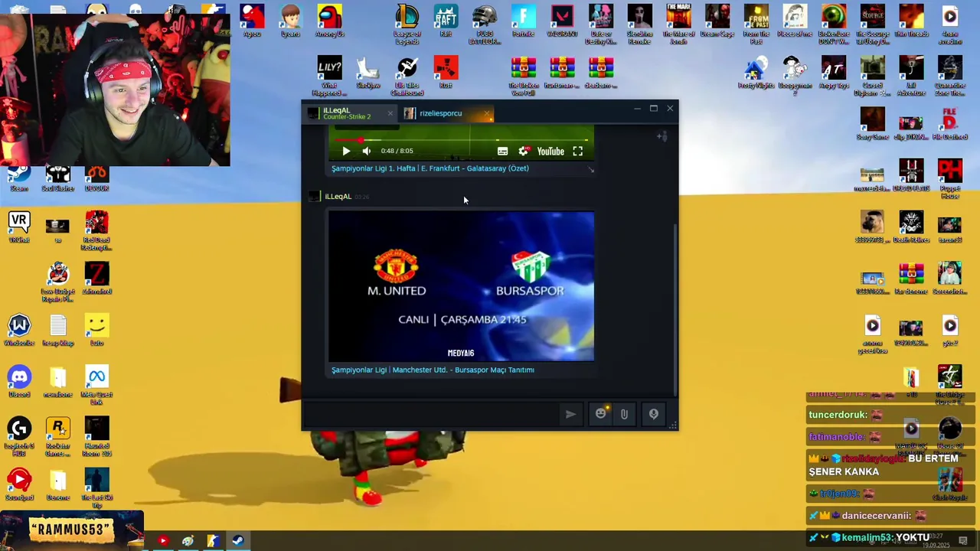Click the add friend to chat icon
Screen dimensions: 980x551
[x=662, y=137]
